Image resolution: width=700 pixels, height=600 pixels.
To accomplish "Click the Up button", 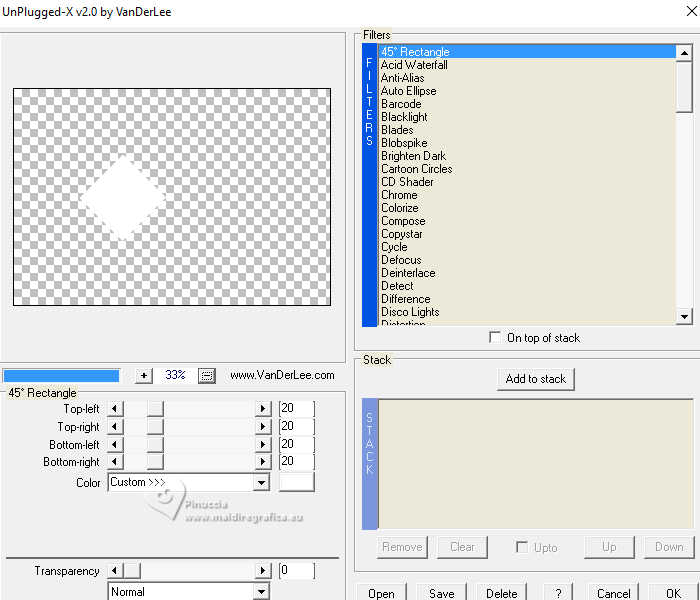I will [x=609, y=547].
